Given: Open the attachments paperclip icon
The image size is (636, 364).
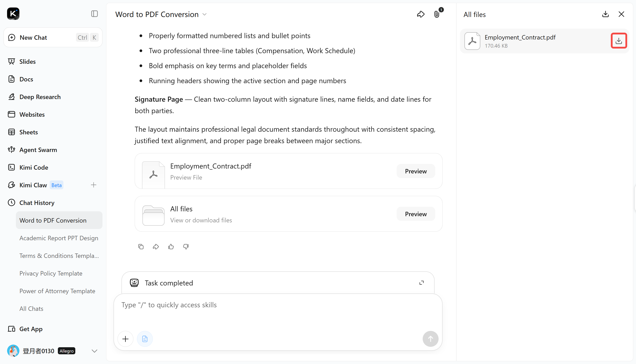Looking at the screenshot, I should (437, 14).
